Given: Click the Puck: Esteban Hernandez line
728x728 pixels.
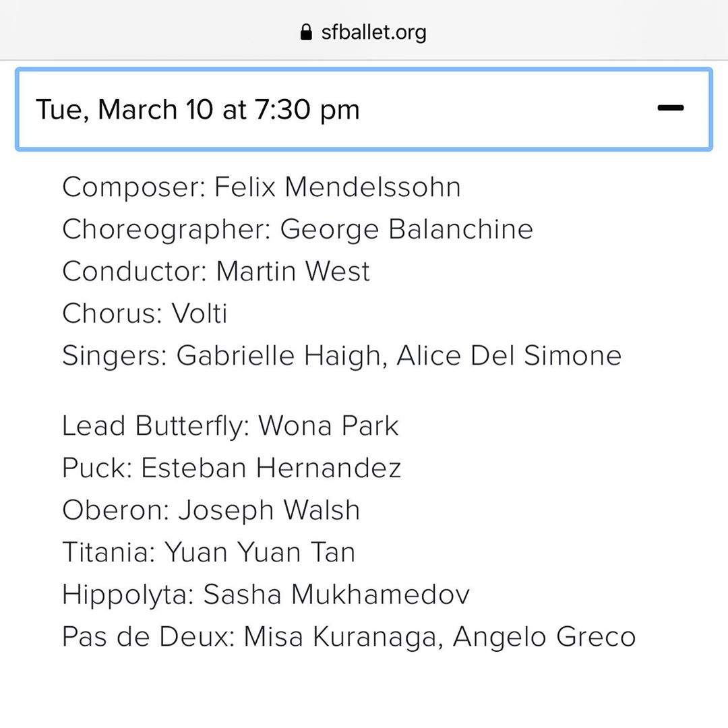Looking at the screenshot, I should pos(231,468).
